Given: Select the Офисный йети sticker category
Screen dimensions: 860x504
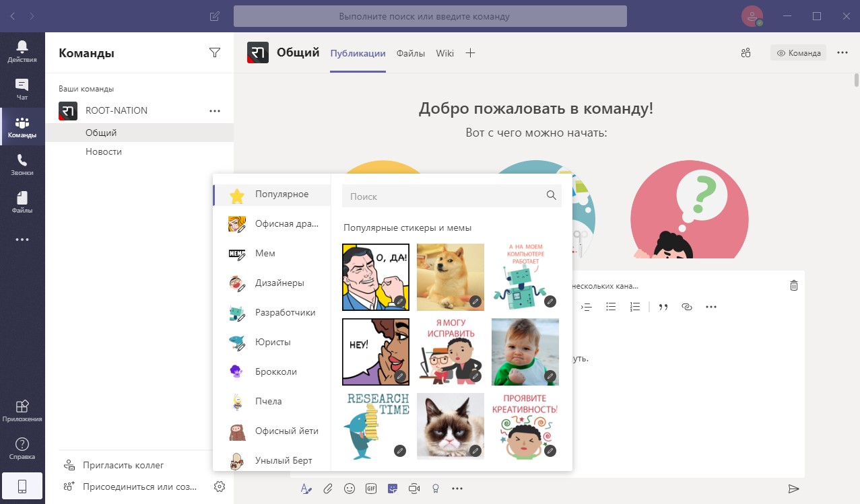Looking at the screenshot, I should tap(272, 431).
